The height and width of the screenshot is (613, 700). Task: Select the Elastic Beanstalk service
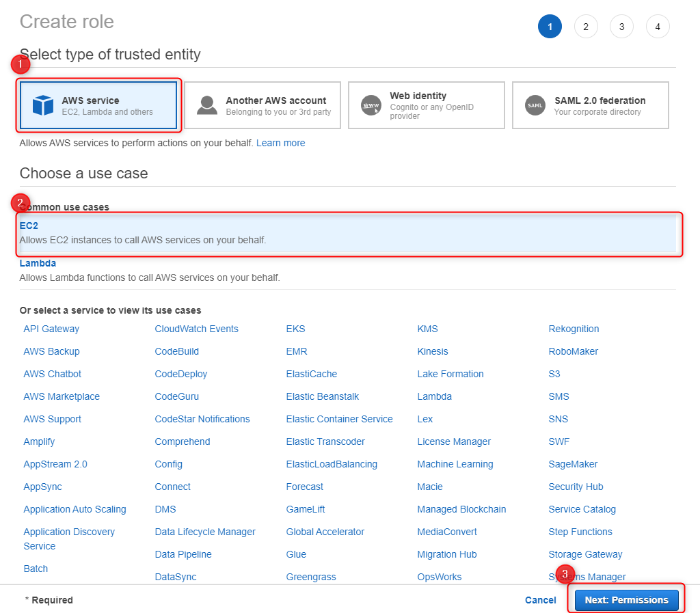point(323,396)
